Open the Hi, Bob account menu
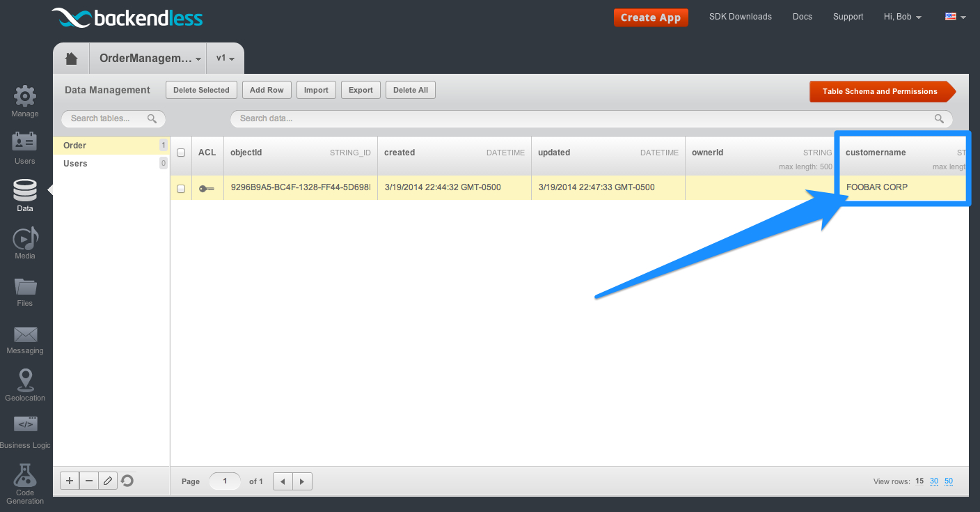 tap(903, 17)
